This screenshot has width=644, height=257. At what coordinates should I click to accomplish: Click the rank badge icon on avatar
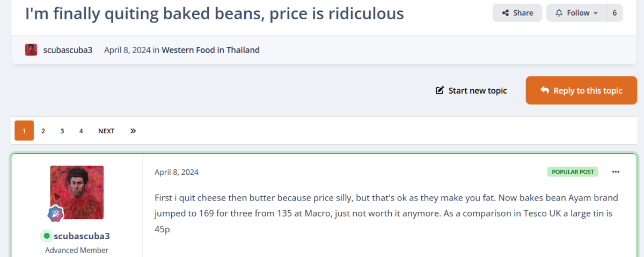(x=56, y=214)
